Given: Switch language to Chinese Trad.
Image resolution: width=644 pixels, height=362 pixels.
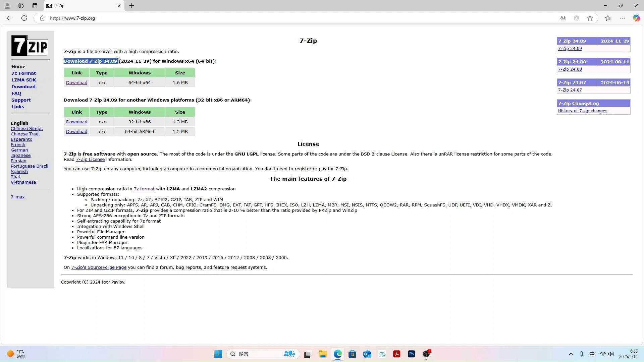Looking at the screenshot, I should click(x=25, y=134).
